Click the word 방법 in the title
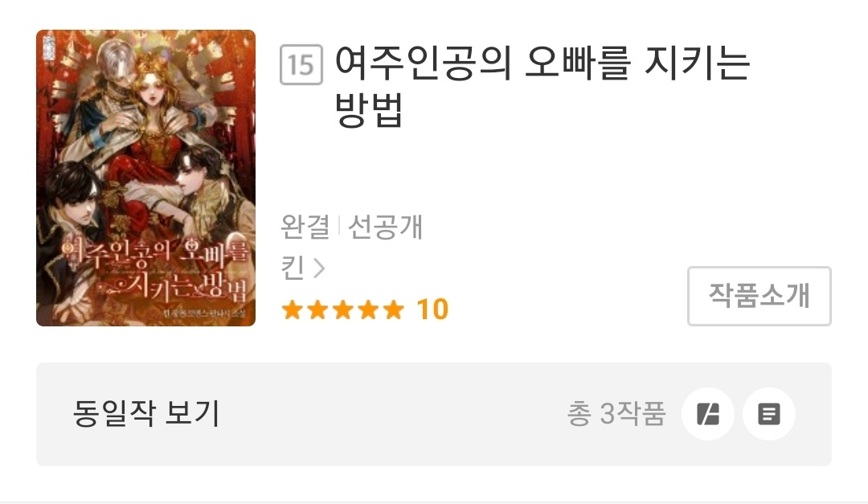 369,109
